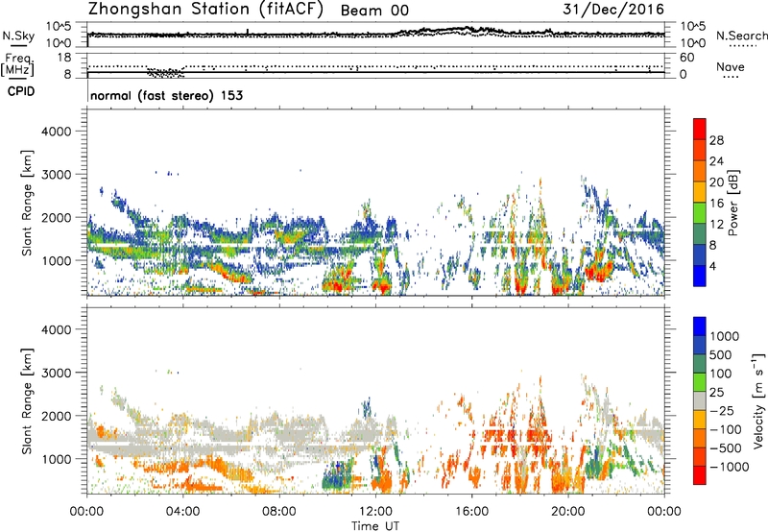Click the '28' power colorbar tick label
Screen dimensions: 768x532
tap(716, 140)
